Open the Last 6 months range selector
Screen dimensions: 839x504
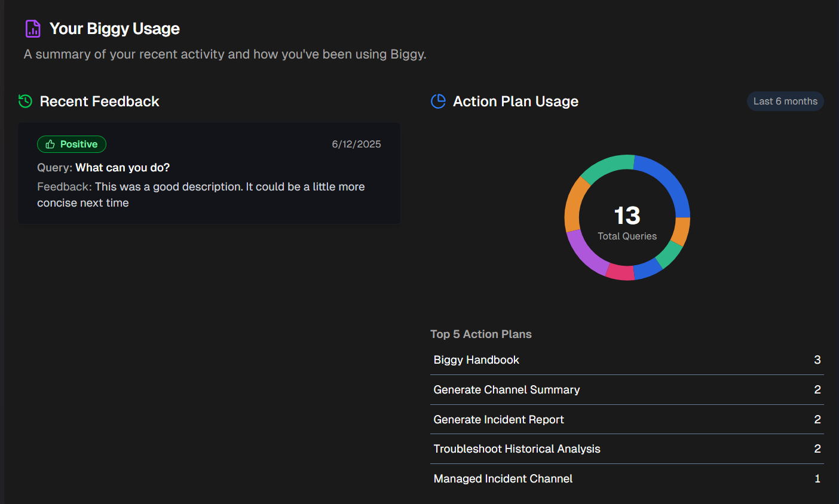(x=785, y=101)
